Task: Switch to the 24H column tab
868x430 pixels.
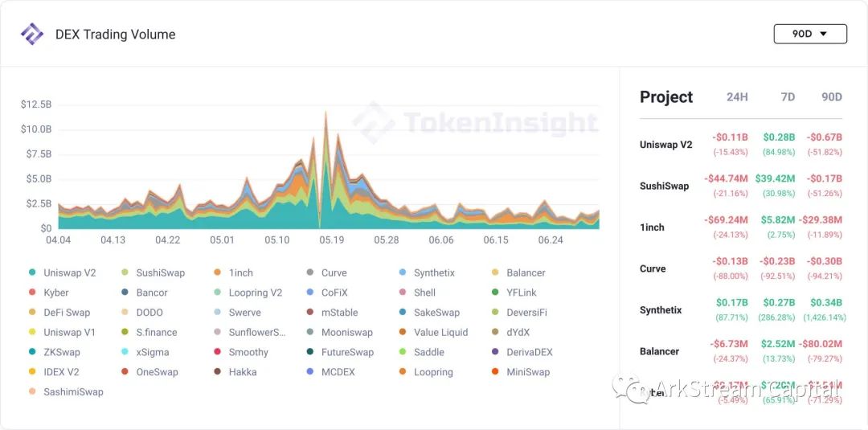Action: click(737, 96)
